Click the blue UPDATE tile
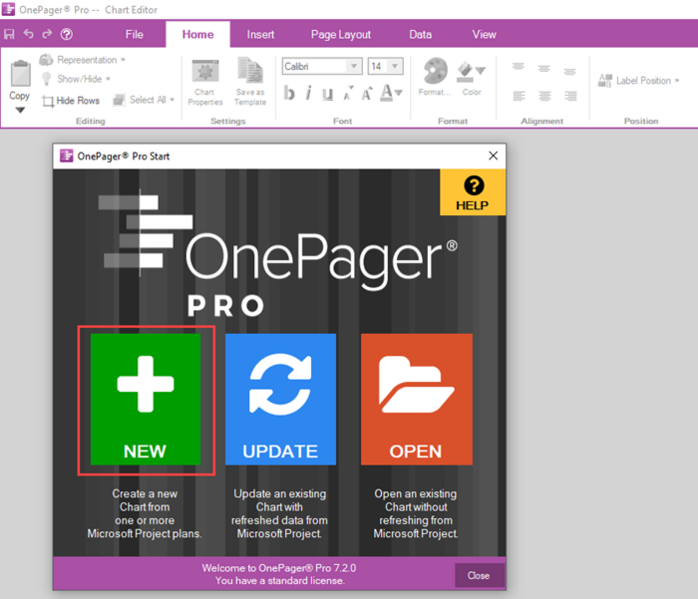 [280, 399]
